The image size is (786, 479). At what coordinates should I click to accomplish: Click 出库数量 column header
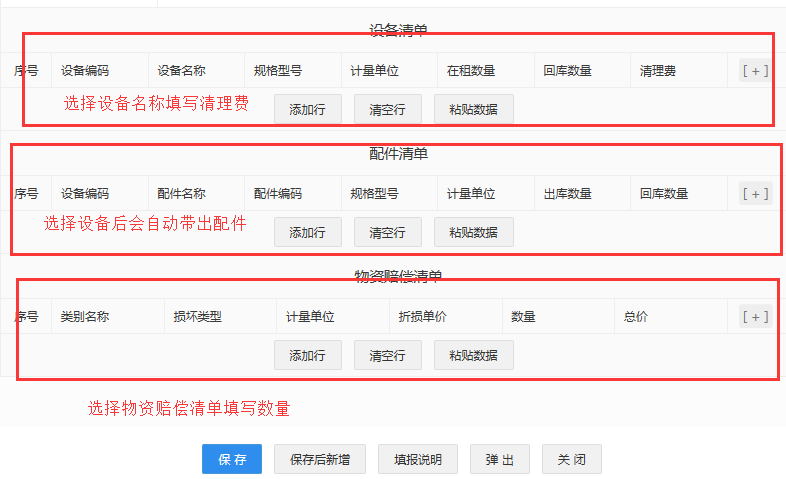(x=567, y=193)
